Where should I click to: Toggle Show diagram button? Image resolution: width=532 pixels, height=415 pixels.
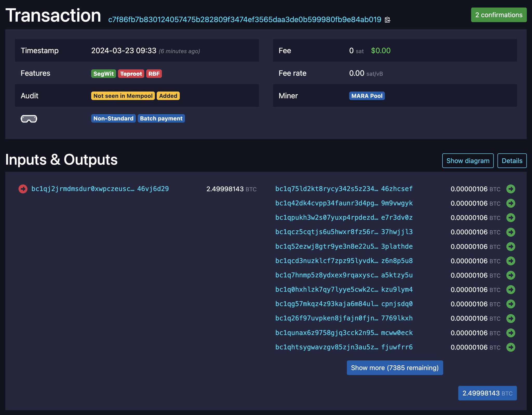pyautogui.click(x=468, y=161)
